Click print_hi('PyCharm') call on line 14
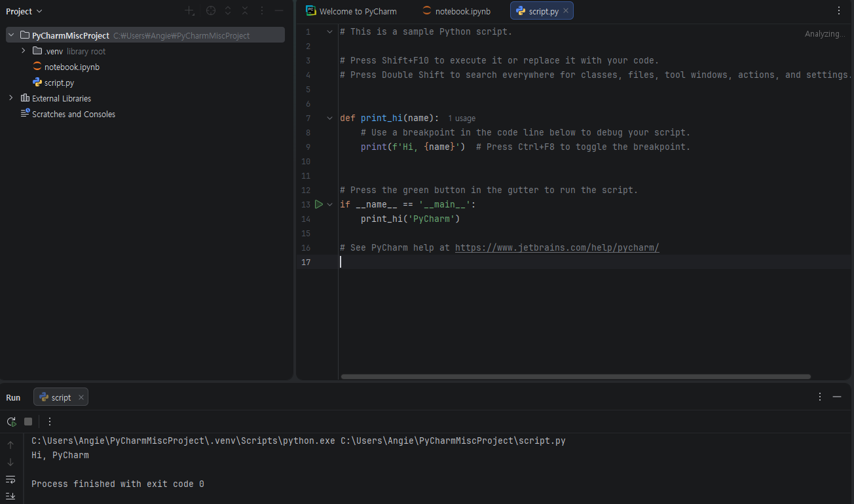 coord(411,219)
